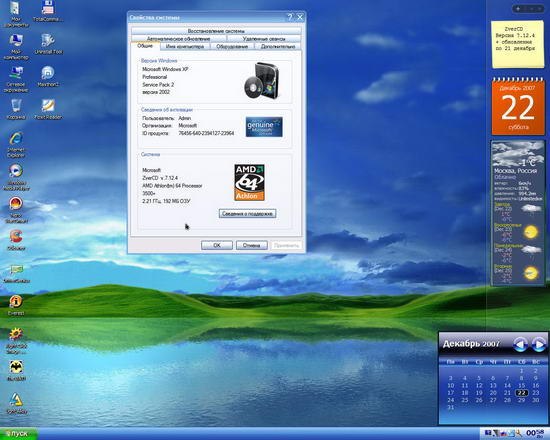Open the Everest desktop shortcut
The height and width of the screenshot is (440, 550).
tap(16, 305)
